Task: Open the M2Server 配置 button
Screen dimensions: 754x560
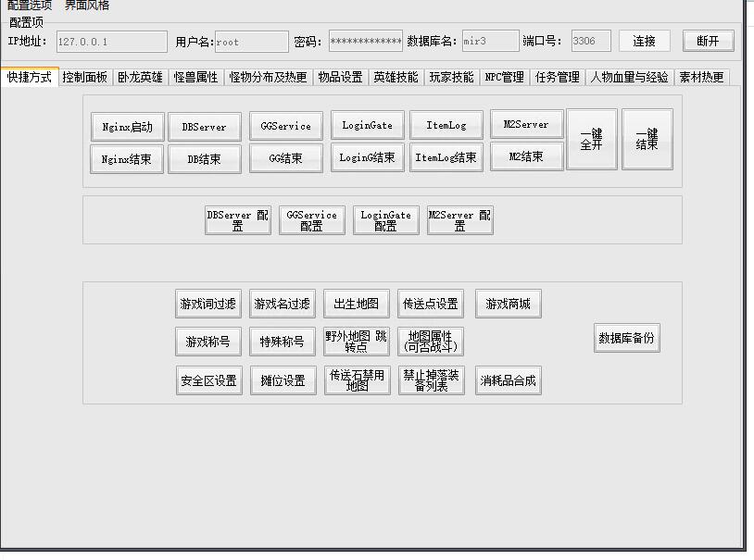Action: click(x=460, y=220)
